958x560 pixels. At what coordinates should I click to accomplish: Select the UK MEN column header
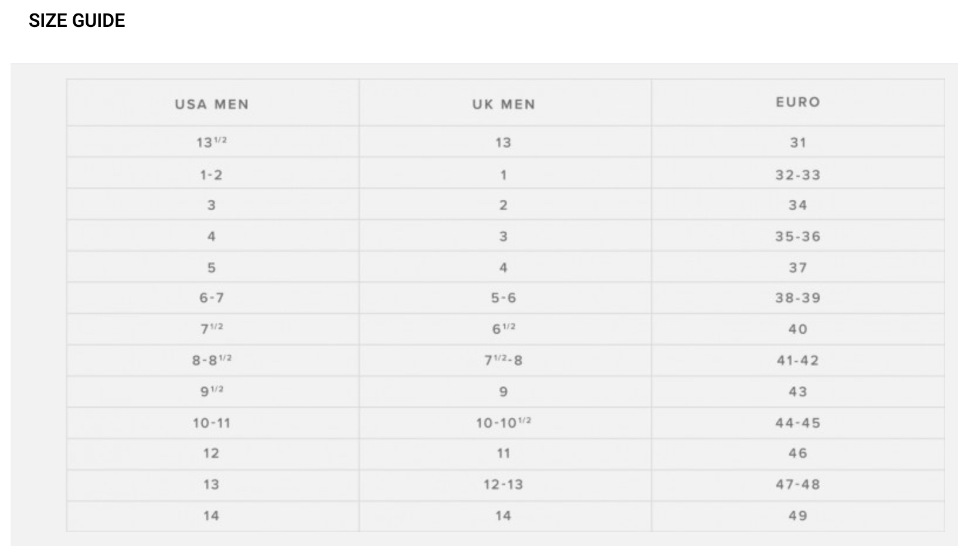504,104
